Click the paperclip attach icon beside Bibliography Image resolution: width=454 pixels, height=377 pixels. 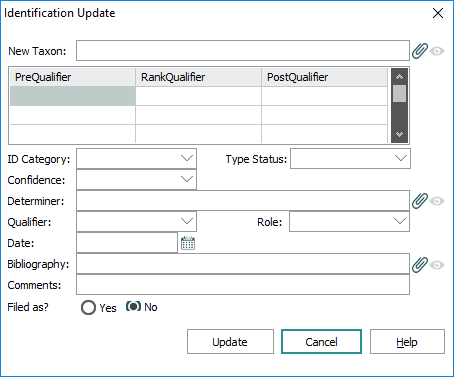point(420,265)
